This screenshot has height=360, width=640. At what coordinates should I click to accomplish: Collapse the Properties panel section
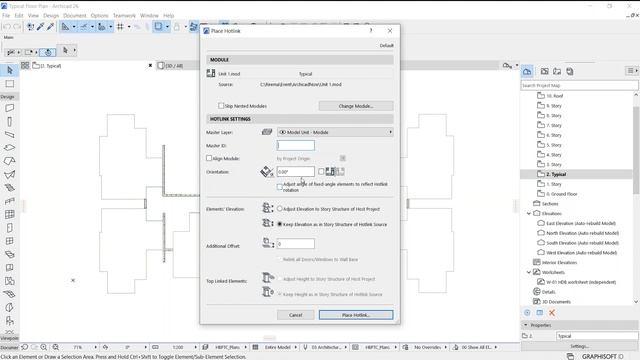pyautogui.click(x=526, y=325)
